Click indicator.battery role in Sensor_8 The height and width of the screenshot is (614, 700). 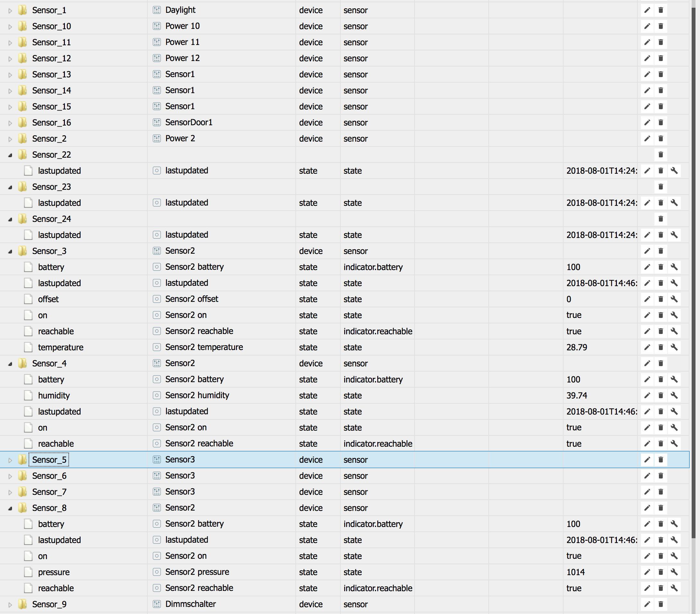(x=373, y=524)
